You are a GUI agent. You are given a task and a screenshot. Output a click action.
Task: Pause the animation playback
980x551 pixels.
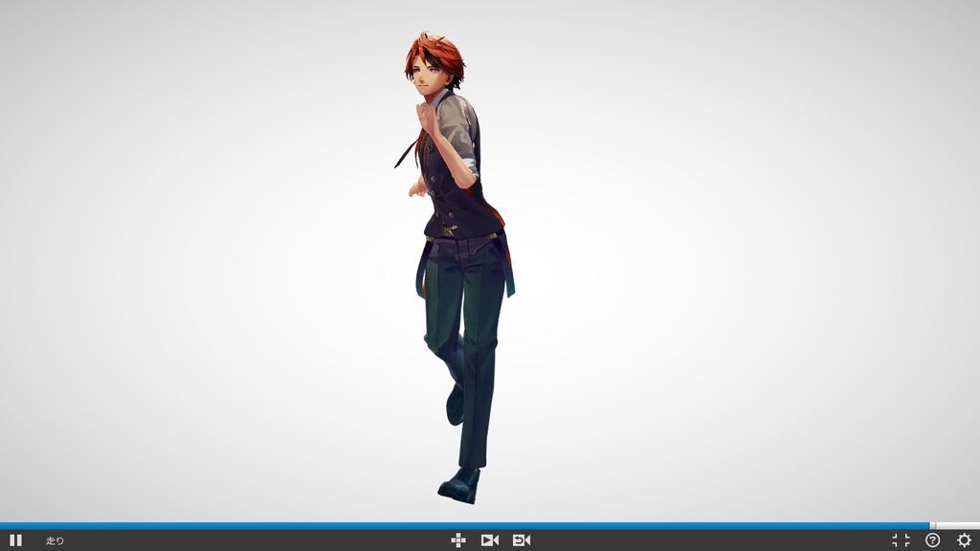click(15, 540)
